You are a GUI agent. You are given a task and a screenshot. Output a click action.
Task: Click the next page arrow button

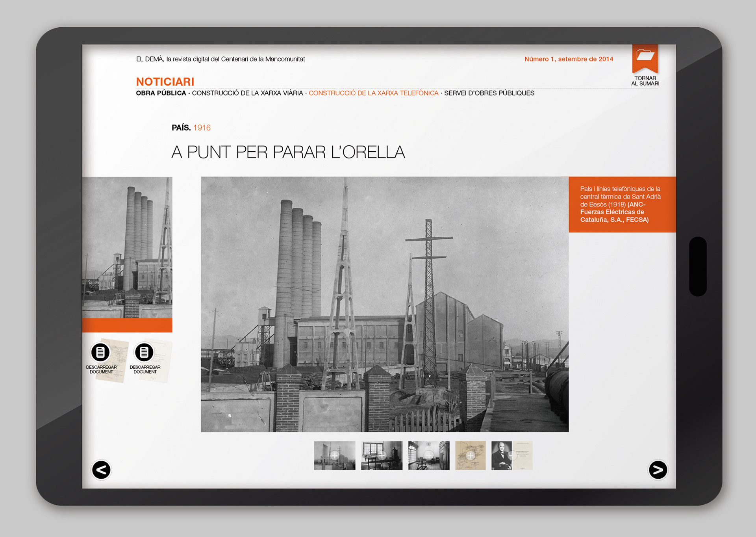click(x=658, y=470)
